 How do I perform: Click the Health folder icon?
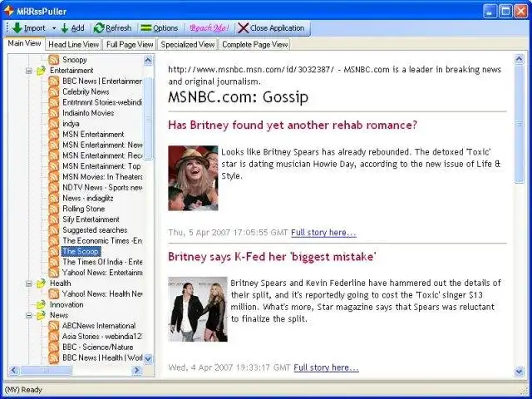[x=41, y=283]
